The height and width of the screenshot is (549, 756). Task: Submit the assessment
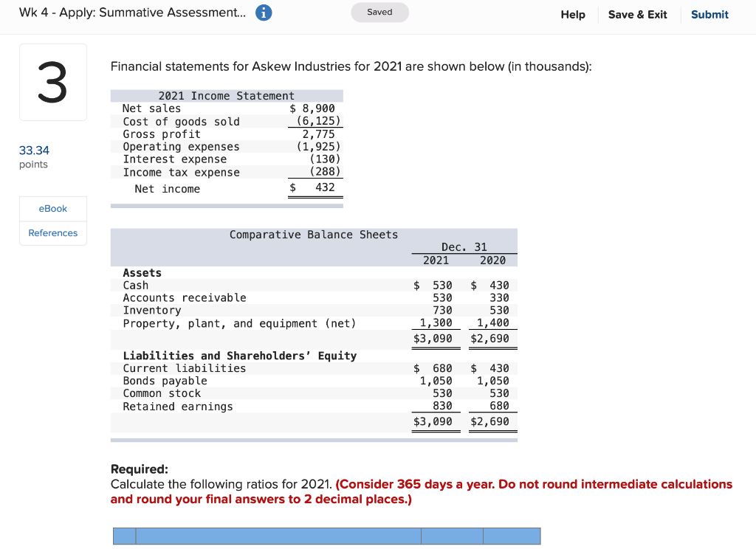709,15
